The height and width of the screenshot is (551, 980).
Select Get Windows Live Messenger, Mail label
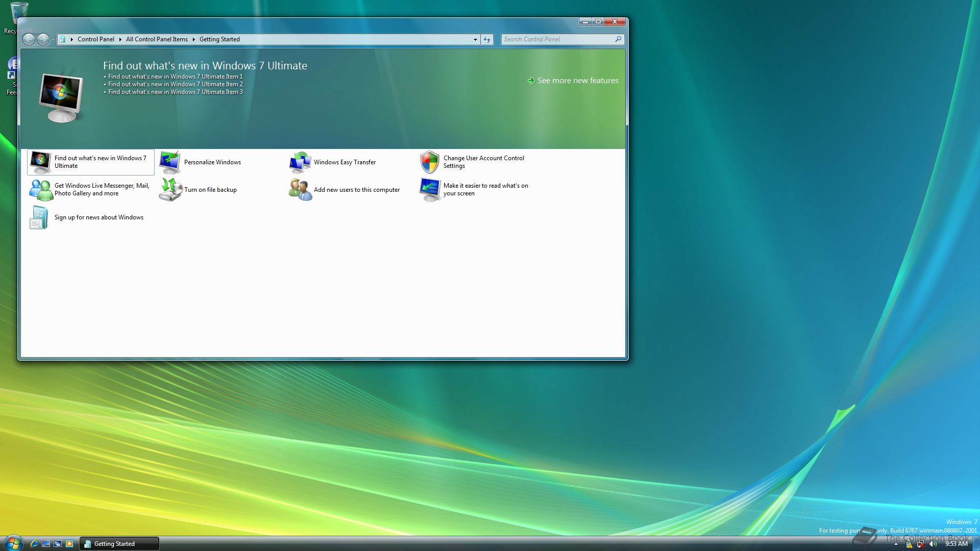coord(102,189)
